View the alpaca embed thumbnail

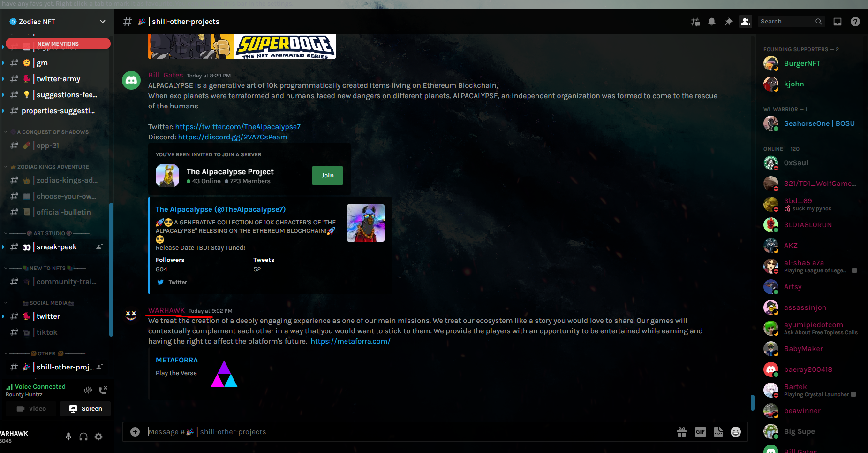[366, 223]
